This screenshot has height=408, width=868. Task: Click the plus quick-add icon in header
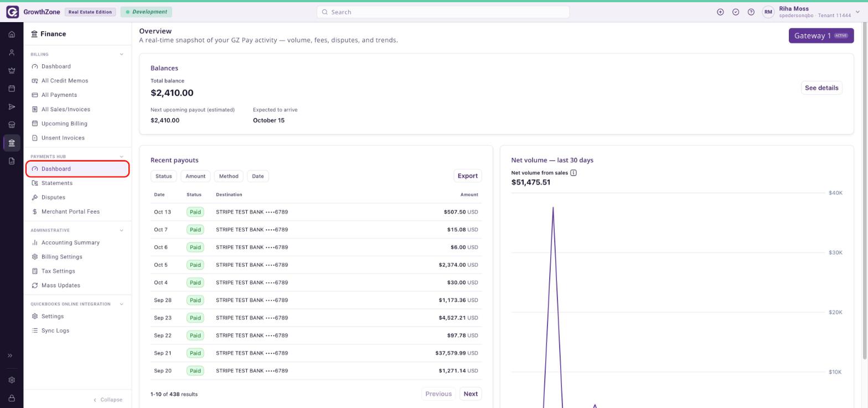[720, 12]
